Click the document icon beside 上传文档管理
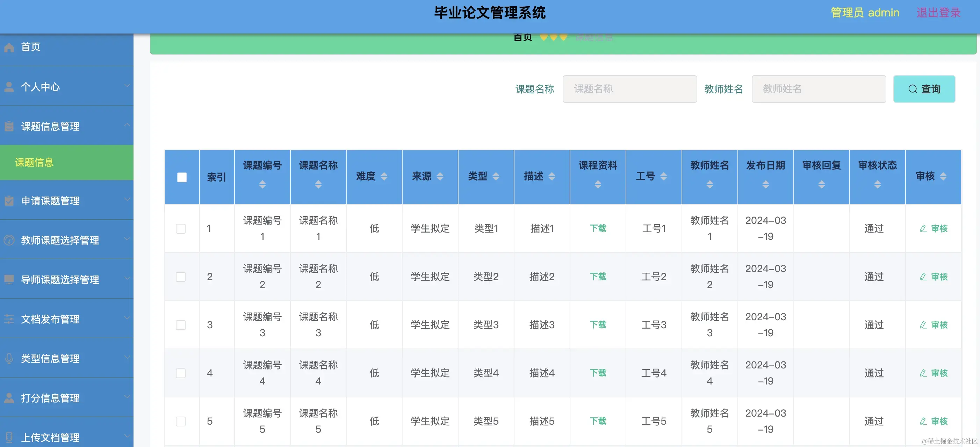The image size is (980, 447). 9,437
